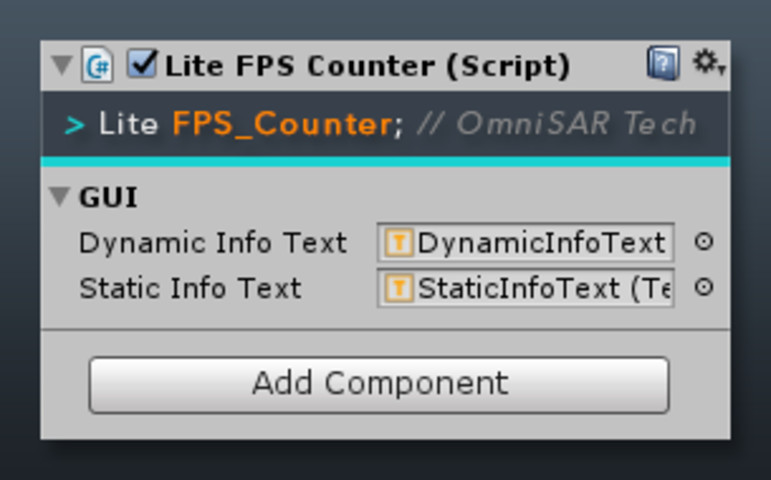Click the cyan arrow in the header banner
The width and height of the screenshot is (771, 480).
point(75,125)
